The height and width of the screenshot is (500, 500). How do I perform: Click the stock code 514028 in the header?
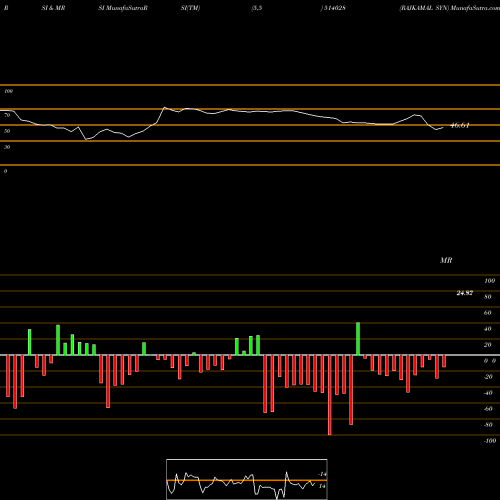point(334,8)
